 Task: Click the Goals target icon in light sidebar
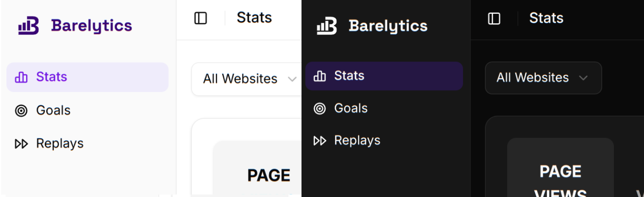[x=21, y=110]
